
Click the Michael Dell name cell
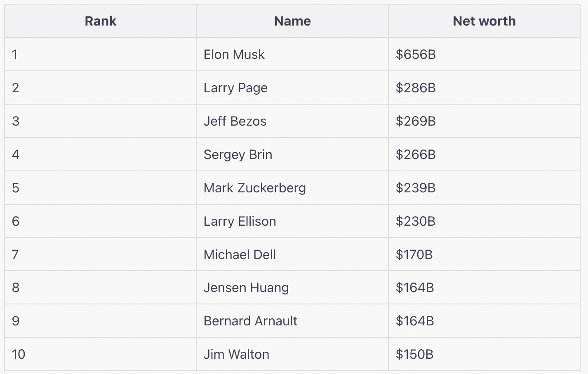240,255
